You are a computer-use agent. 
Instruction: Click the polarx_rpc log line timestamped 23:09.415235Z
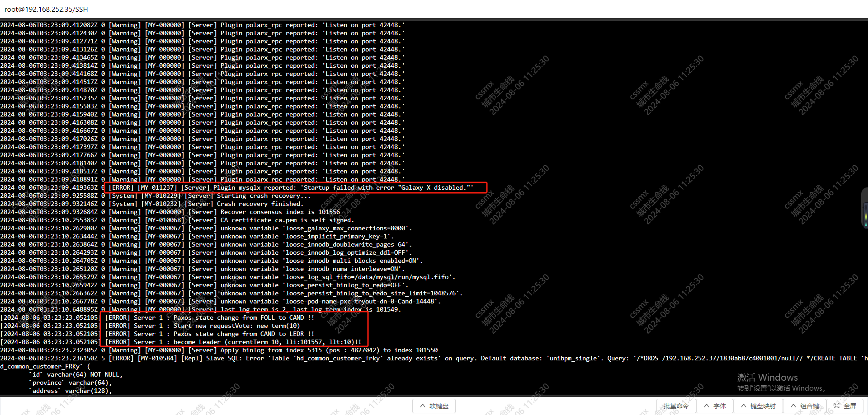(203, 98)
